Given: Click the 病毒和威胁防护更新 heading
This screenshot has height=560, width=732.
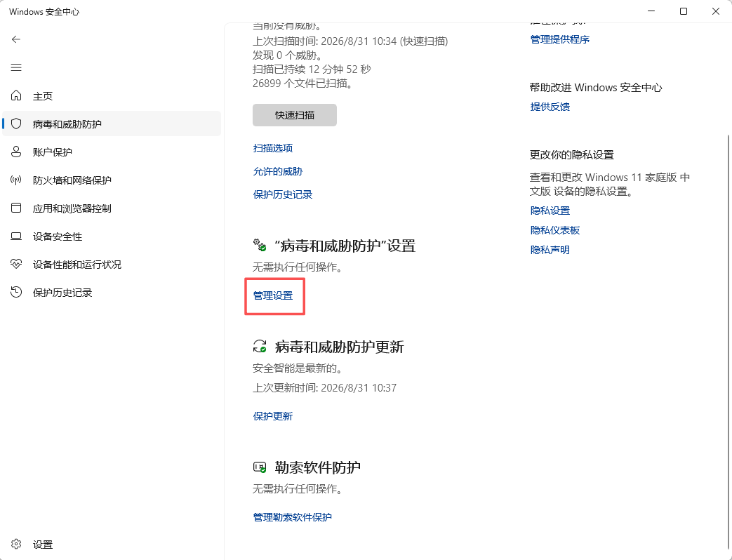Looking at the screenshot, I should 340,347.
